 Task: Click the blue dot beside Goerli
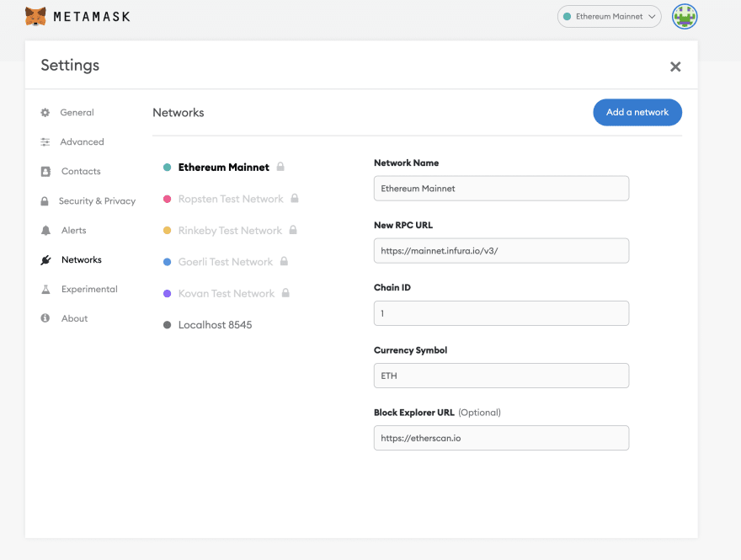click(x=167, y=262)
